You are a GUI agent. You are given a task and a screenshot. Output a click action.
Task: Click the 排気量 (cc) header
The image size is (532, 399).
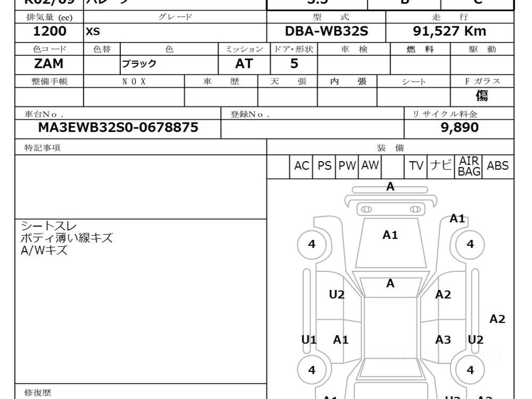(49, 17)
